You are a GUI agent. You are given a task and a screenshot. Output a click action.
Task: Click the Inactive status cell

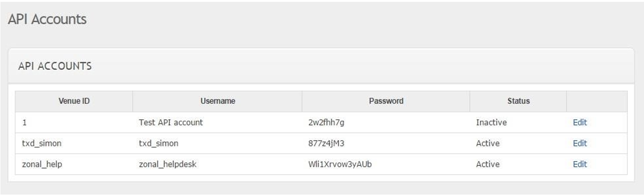coord(491,123)
